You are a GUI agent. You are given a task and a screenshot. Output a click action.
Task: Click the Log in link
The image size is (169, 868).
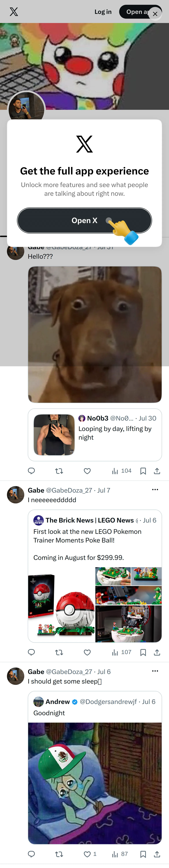point(103,12)
